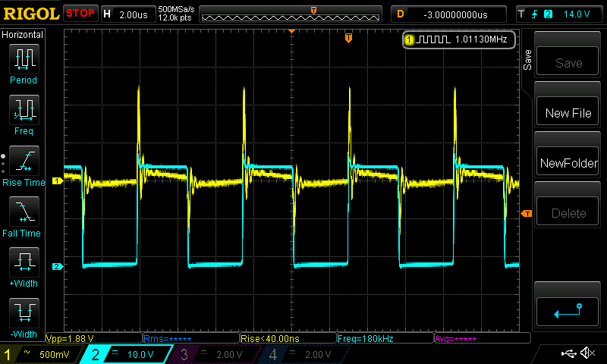This screenshot has height=364, width=607.
Task: Click the trigger level 14.0 V readout
Action: click(x=576, y=14)
